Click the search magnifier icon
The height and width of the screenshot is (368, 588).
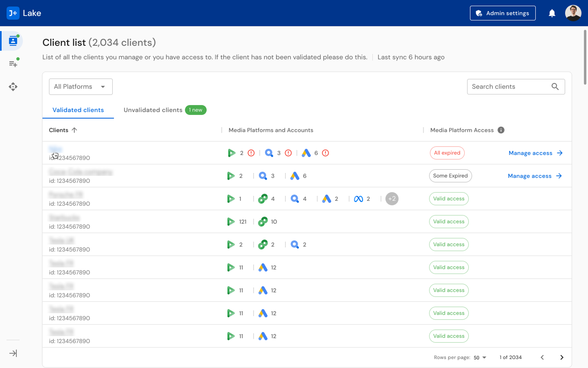pyautogui.click(x=555, y=86)
